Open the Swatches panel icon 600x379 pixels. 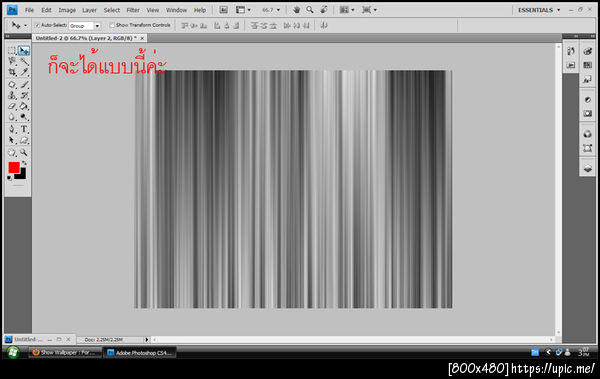(x=588, y=65)
